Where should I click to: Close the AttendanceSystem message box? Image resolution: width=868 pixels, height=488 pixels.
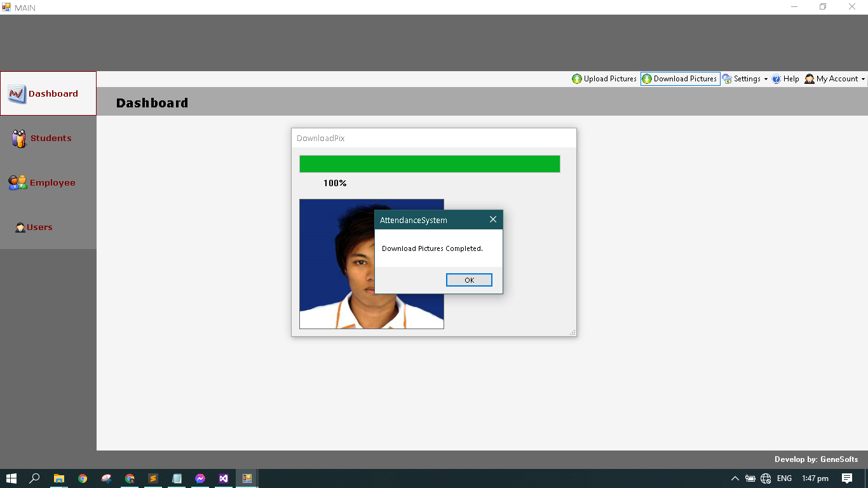(x=492, y=220)
